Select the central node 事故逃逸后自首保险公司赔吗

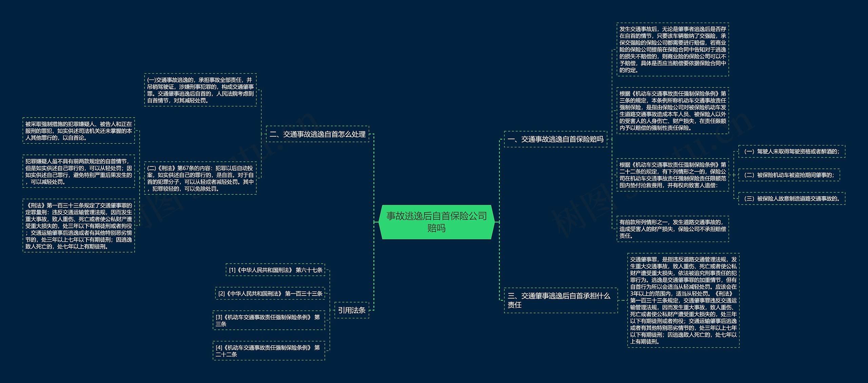(x=436, y=222)
